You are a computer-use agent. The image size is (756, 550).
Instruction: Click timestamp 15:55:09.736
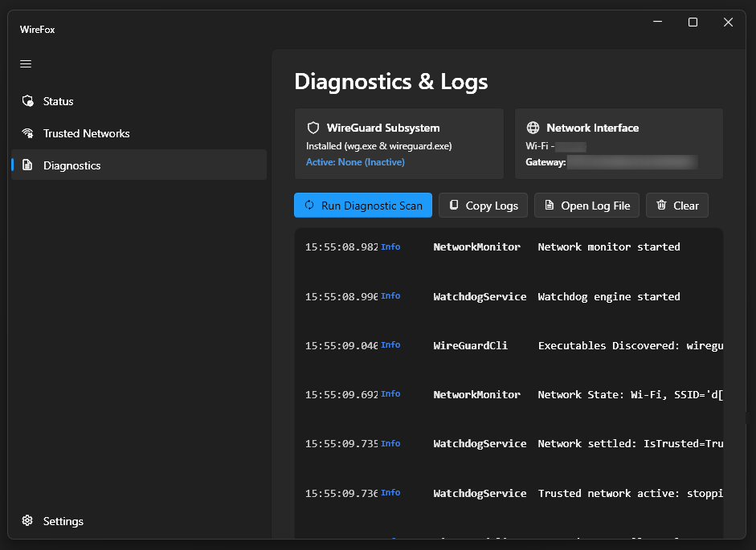(x=341, y=493)
